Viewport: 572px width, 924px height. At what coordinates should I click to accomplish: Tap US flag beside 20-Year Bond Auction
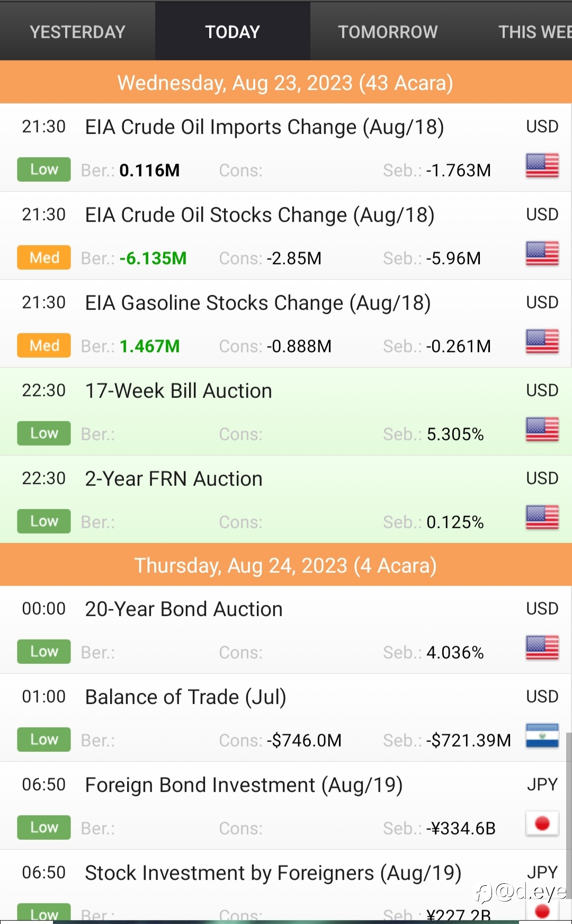[x=542, y=648]
